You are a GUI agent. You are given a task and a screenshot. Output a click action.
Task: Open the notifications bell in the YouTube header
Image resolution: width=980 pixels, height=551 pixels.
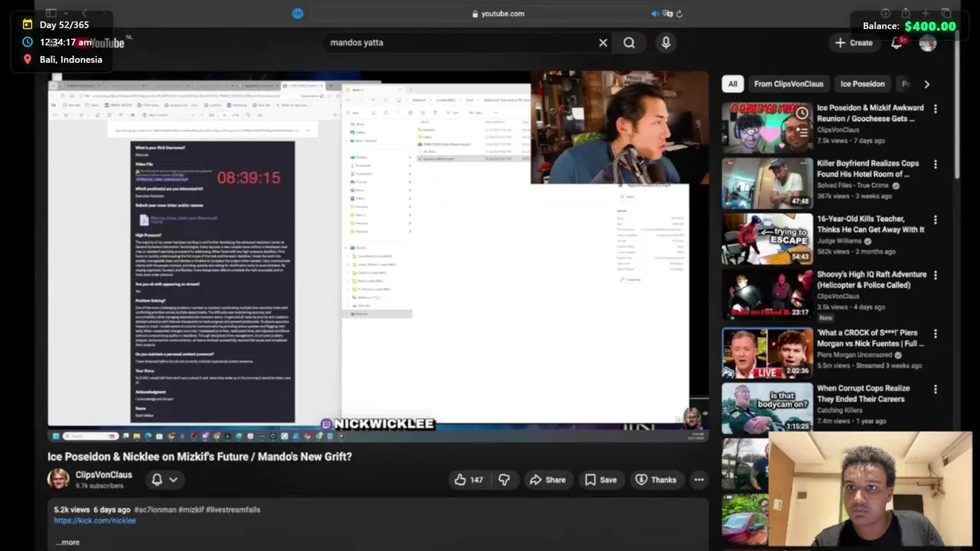(x=897, y=43)
